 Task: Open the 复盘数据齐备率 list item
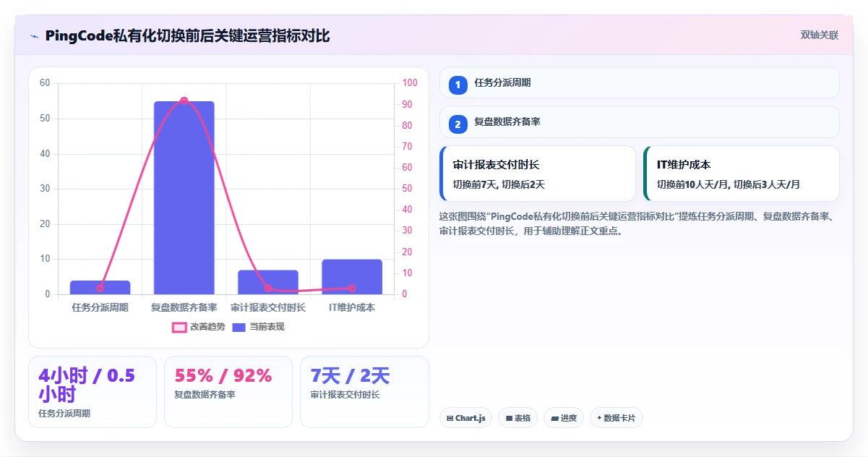tap(639, 121)
